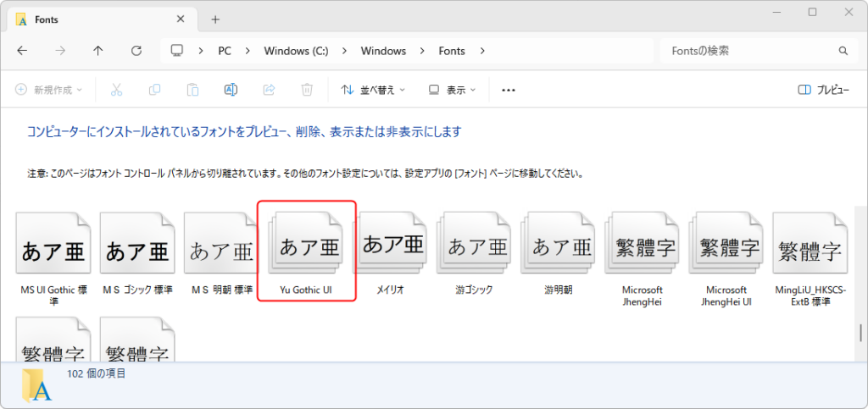Screen dimensions: 868x409
Task: Select the MingLiU_HKSCS-ExtB 標準 font
Action: click(x=811, y=258)
